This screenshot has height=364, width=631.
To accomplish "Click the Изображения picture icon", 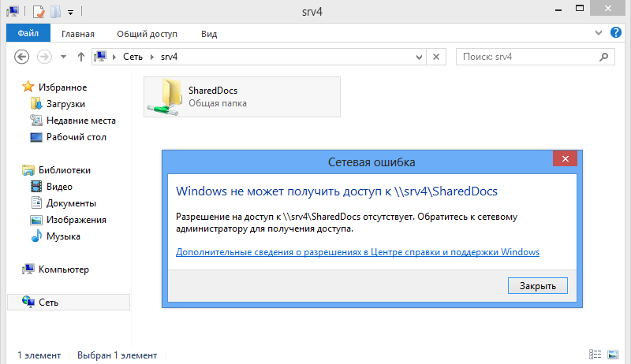I will (x=36, y=220).
